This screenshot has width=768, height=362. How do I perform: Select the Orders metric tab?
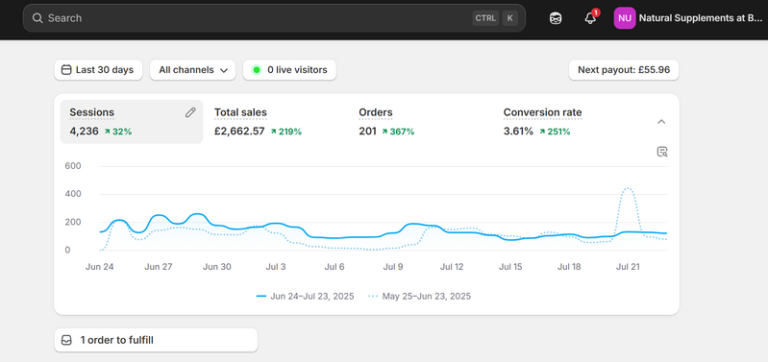click(x=420, y=122)
